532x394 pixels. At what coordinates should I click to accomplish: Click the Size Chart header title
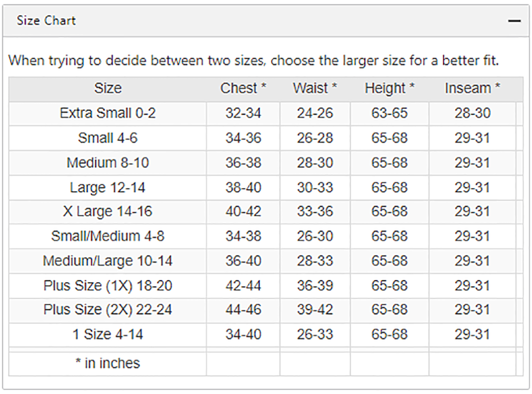[x=46, y=21]
